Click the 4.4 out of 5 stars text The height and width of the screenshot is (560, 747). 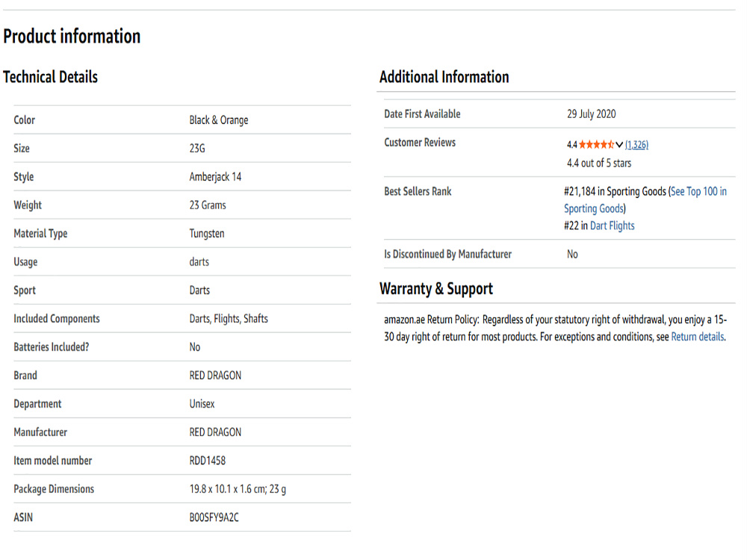tap(599, 163)
